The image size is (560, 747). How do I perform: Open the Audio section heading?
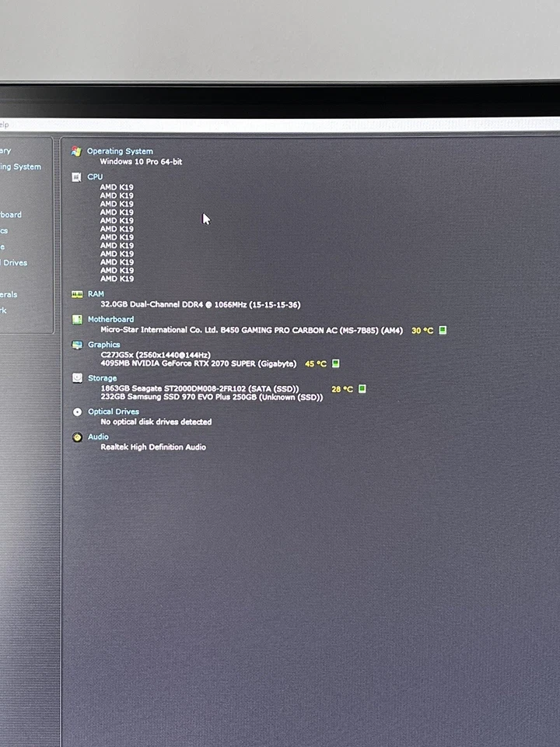pyautogui.click(x=98, y=437)
